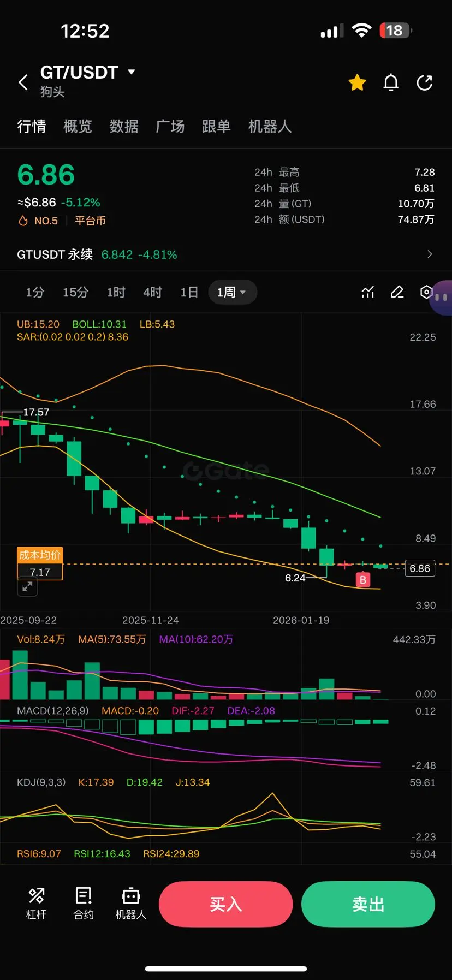Tap the RSI6:9.07 label
This screenshot has height=980, width=452.
[39, 853]
